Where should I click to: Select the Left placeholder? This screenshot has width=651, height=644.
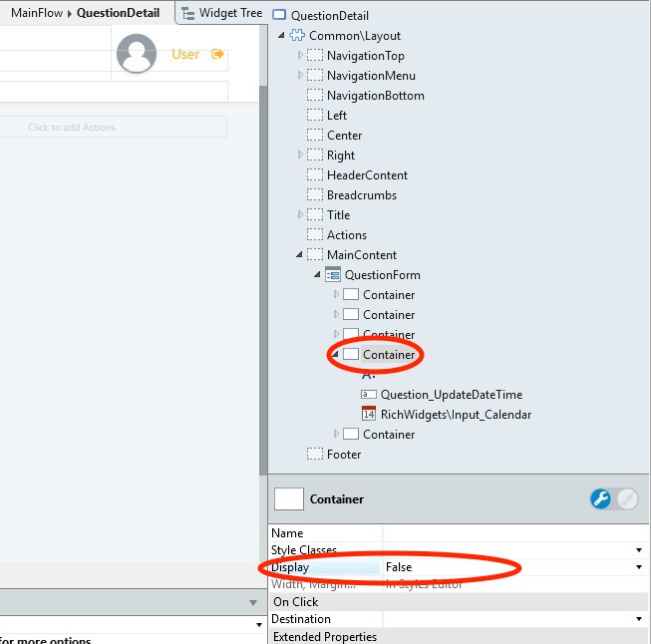pyautogui.click(x=336, y=116)
